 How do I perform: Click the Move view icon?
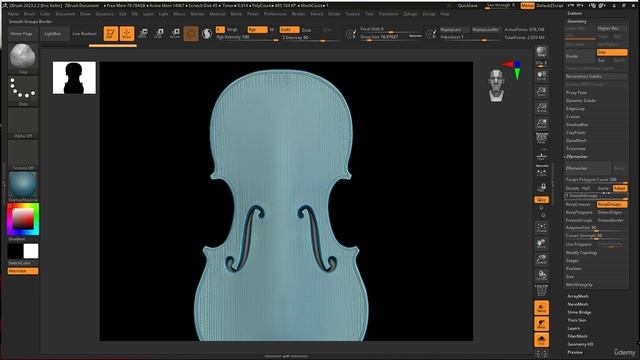[x=542, y=244]
